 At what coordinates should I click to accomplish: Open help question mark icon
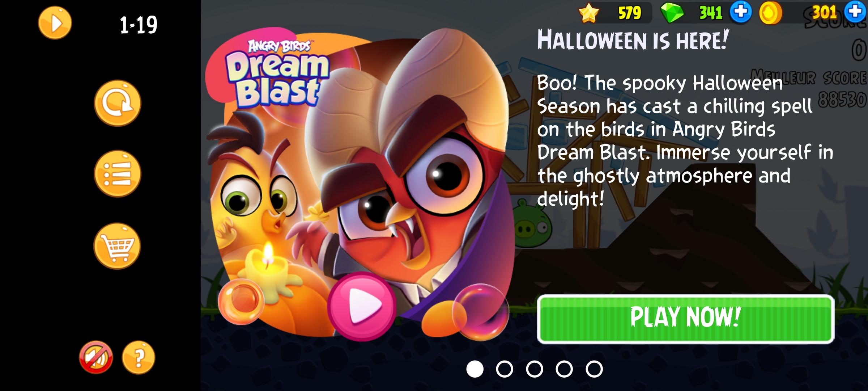(x=139, y=357)
